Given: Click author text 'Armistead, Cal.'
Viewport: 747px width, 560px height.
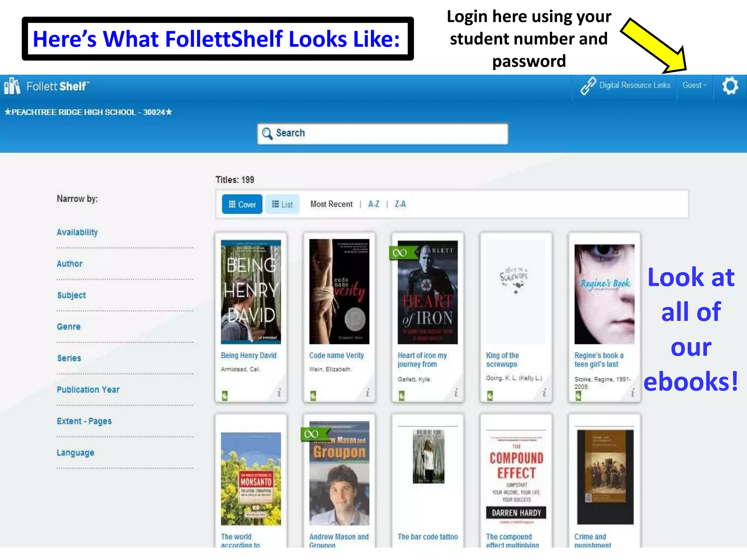Looking at the screenshot, I should coord(240,369).
